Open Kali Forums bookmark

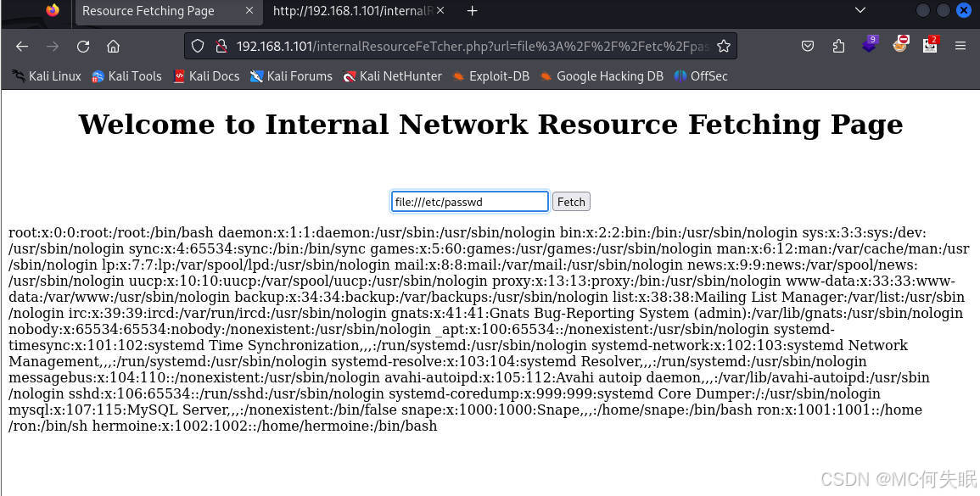point(291,76)
